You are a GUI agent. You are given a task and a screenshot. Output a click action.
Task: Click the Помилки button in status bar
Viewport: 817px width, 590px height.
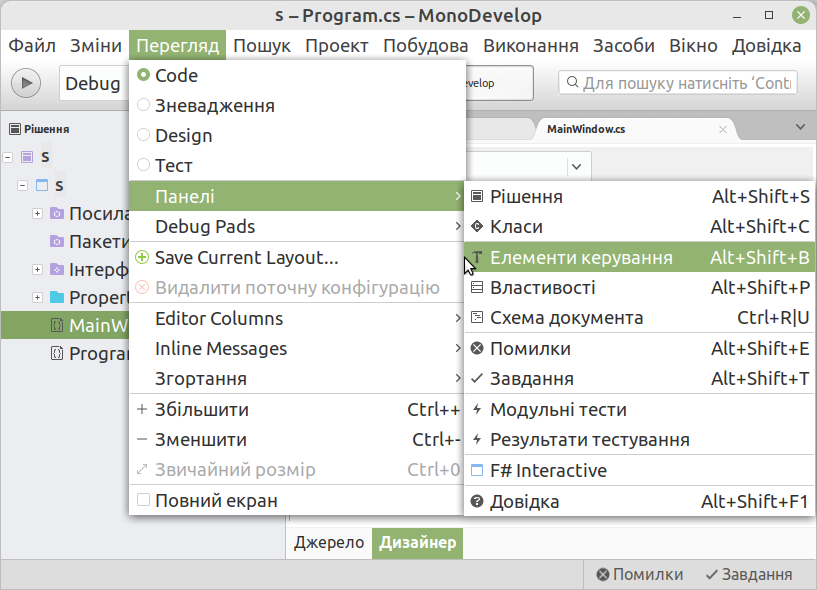pos(640,574)
